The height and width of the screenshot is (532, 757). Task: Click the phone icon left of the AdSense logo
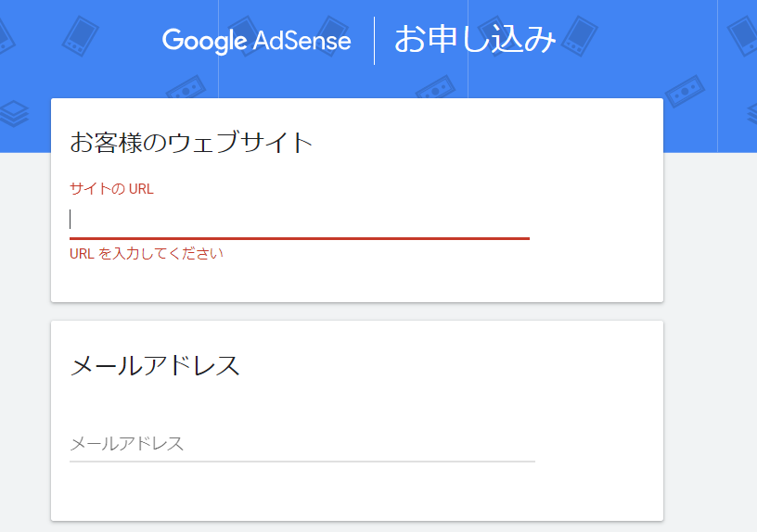(81, 32)
